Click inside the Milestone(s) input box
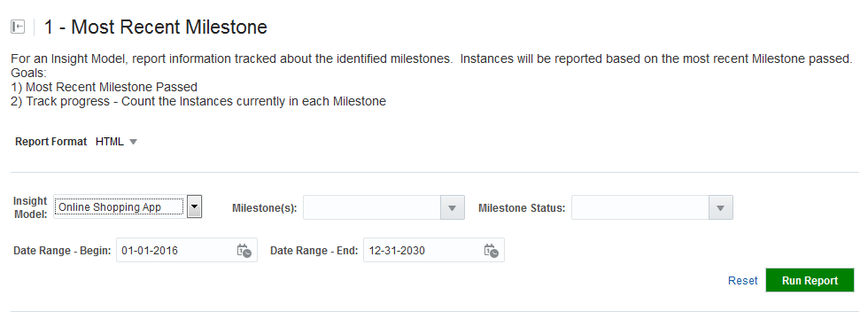Image resolution: width=868 pixels, height=327 pixels. click(372, 208)
